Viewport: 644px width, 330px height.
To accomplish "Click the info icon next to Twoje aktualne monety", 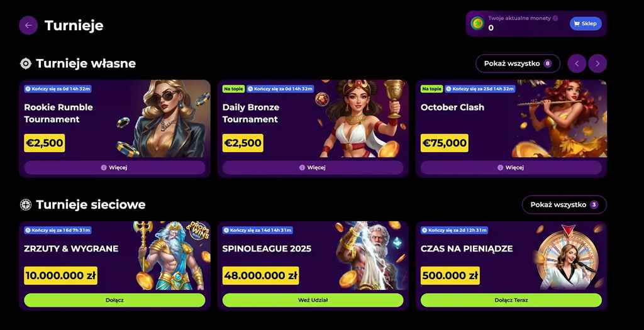I will point(555,18).
